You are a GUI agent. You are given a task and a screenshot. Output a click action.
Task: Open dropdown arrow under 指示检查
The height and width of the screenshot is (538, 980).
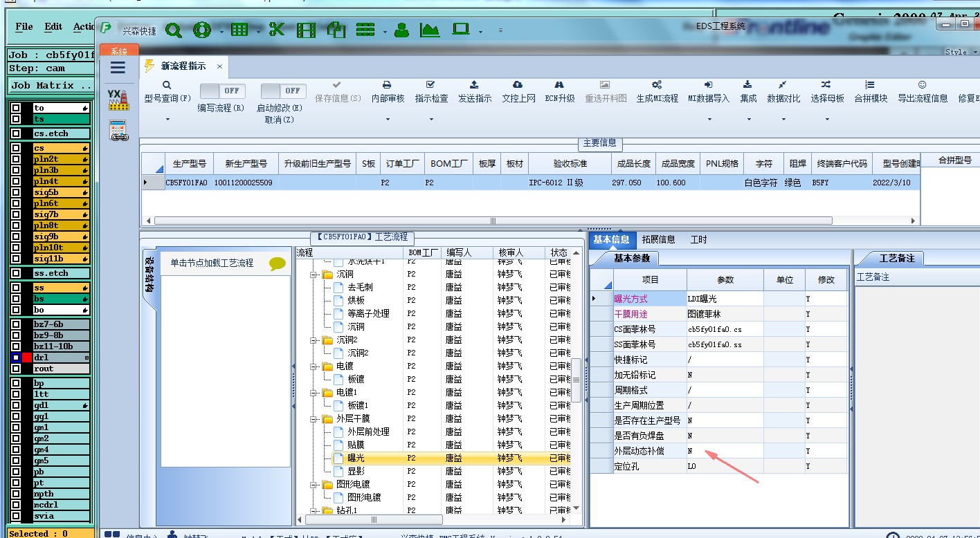(431, 120)
